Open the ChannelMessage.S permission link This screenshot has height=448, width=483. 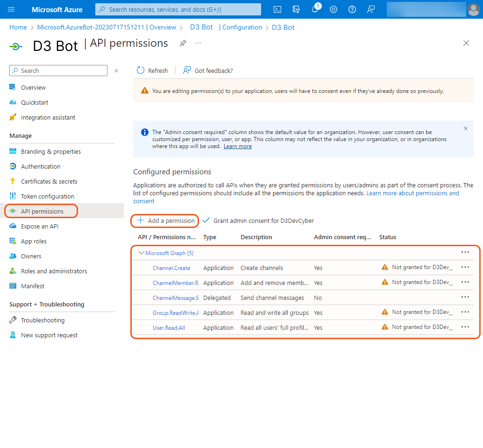point(176,298)
